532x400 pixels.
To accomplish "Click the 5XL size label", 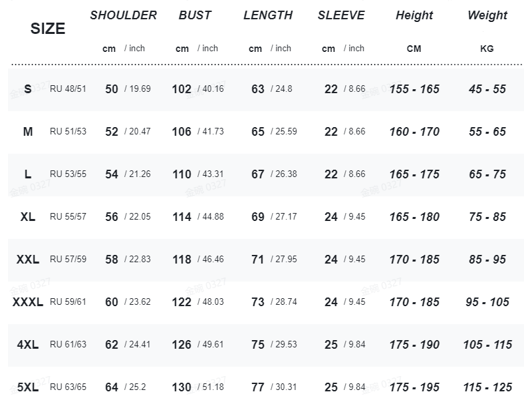I will 28,387.
